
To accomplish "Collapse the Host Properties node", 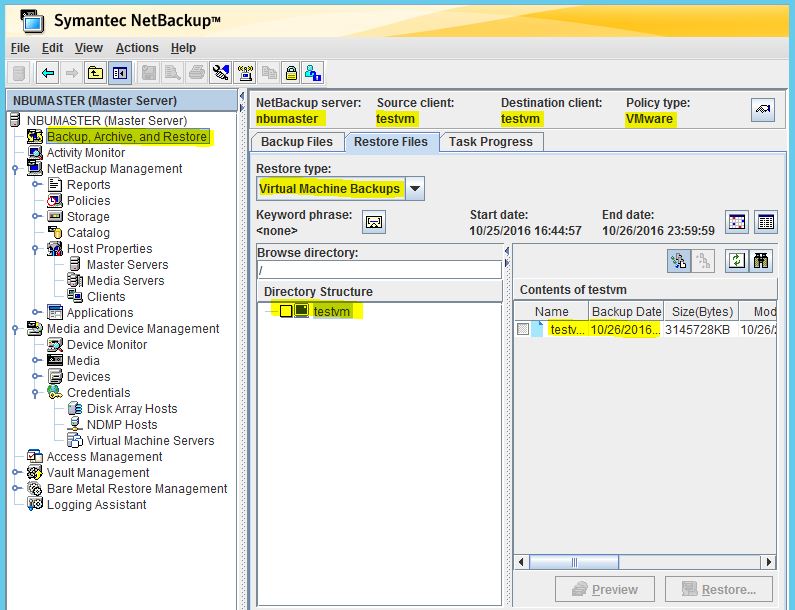I will point(35,248).
